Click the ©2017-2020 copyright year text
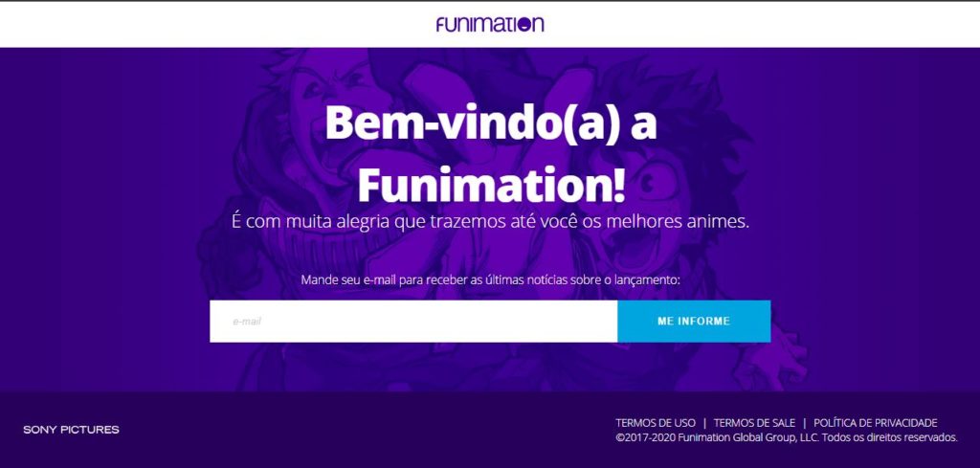This screenshot has width=980, height=468. pyautogui.click(x=646, y=437)
